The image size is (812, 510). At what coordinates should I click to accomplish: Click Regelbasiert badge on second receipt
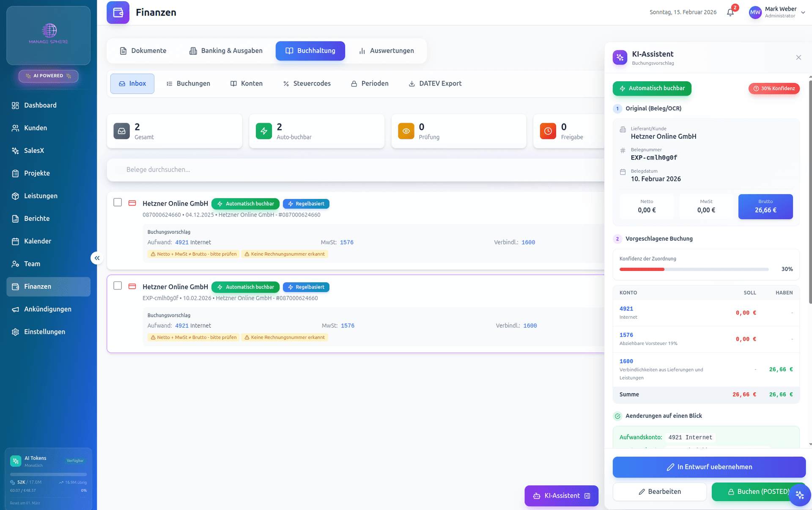[306, 287]
